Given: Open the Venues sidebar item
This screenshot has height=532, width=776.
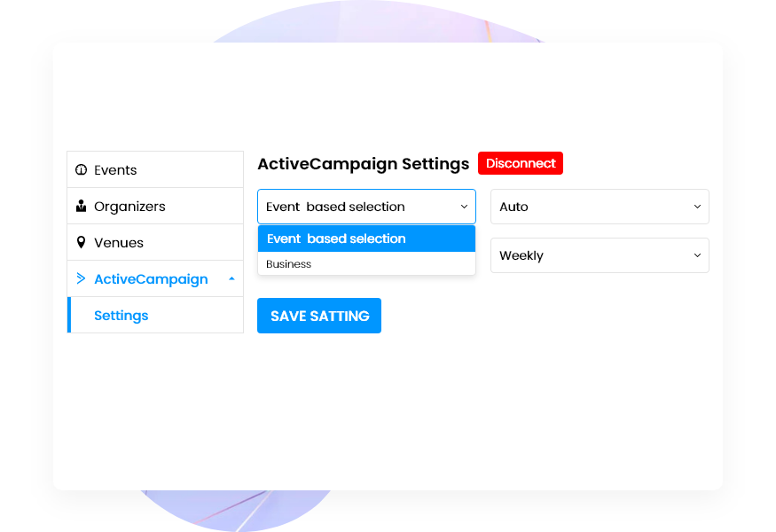Looking at the screenshot, I should click(x=155, y=242).
